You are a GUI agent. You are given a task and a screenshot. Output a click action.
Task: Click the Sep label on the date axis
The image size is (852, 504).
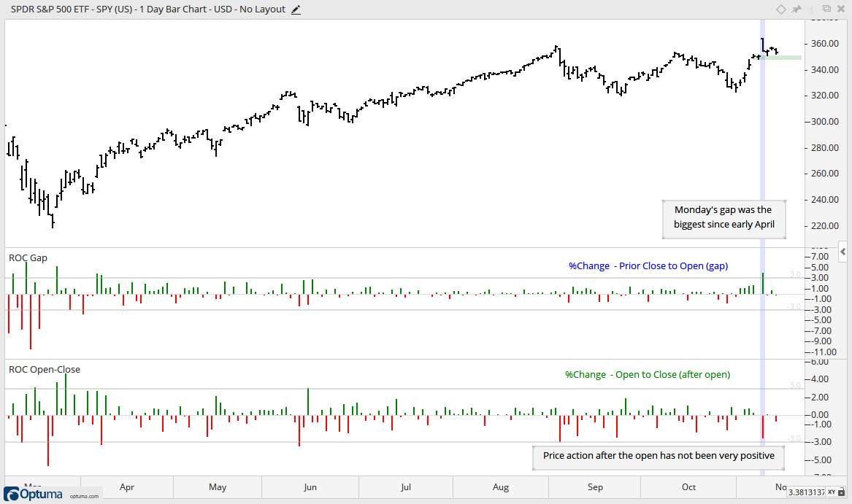click(595, 487)
